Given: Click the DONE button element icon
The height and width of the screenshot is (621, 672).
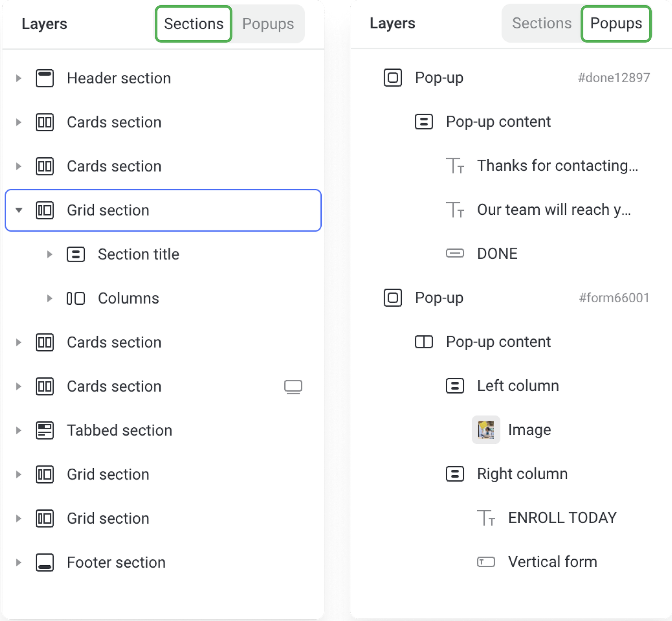Looking at the screenshot, I should (x=455, y=253).
